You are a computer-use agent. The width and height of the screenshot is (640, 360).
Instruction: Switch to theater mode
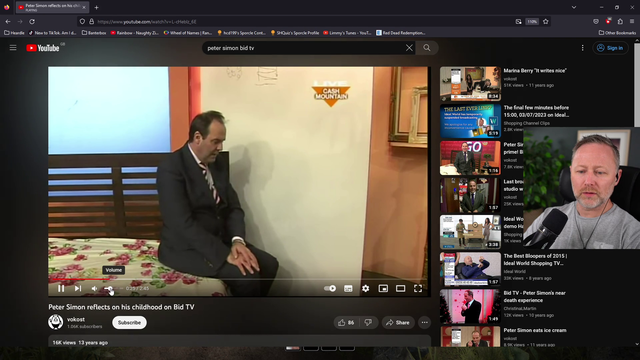tap(400, 289)
